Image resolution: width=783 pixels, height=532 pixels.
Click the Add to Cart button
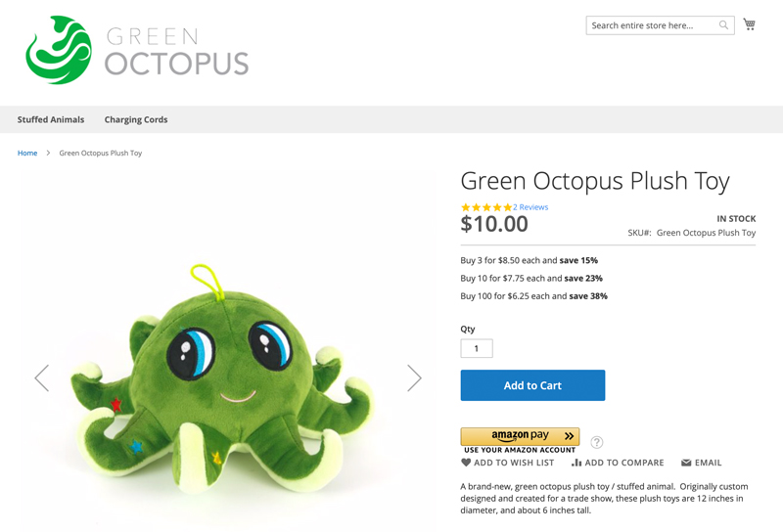(x=532, y=385)
